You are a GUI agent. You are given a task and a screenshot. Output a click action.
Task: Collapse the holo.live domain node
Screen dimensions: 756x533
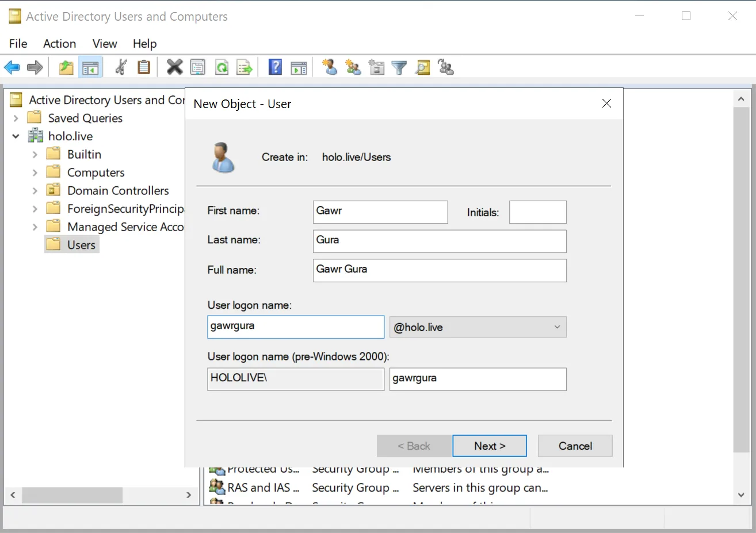(x=16, y=136)
